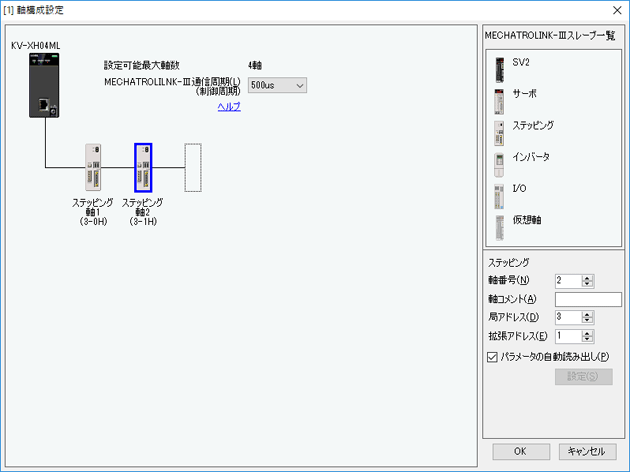Screen dimensions: 630x472
Task: Open the 通信周期 500us dropdown
Action: [277, 85]
